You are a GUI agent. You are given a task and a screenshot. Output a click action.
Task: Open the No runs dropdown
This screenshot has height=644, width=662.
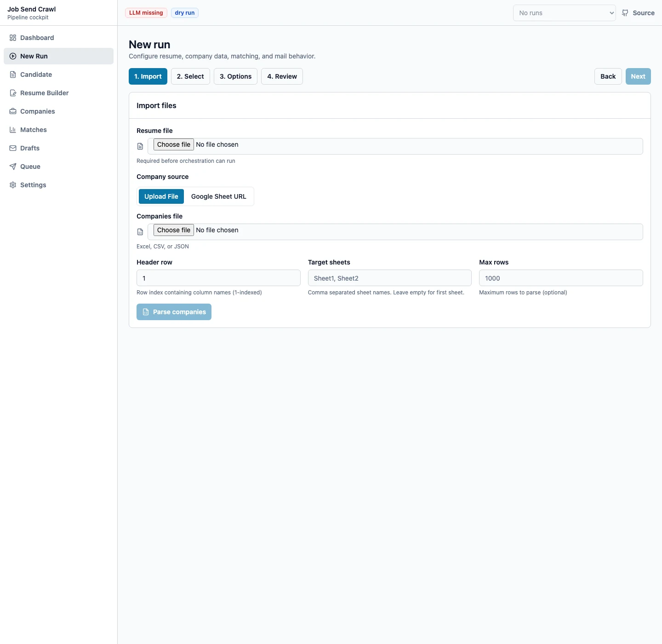(565, 13)
